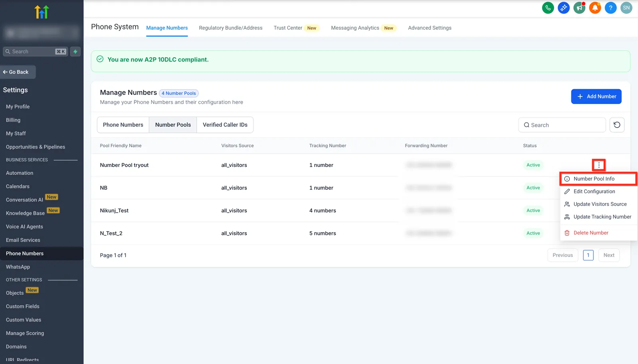
Task: Select Number Pool Info from the menu
Action: click(598, 179)
